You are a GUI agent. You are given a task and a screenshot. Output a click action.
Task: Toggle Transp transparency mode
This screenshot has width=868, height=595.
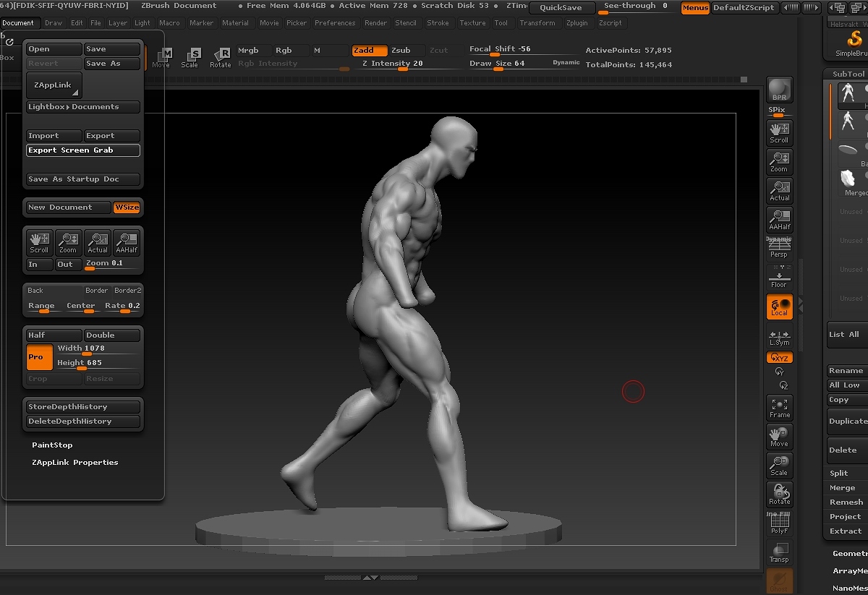pyautogui.click(x=779, y=552)
